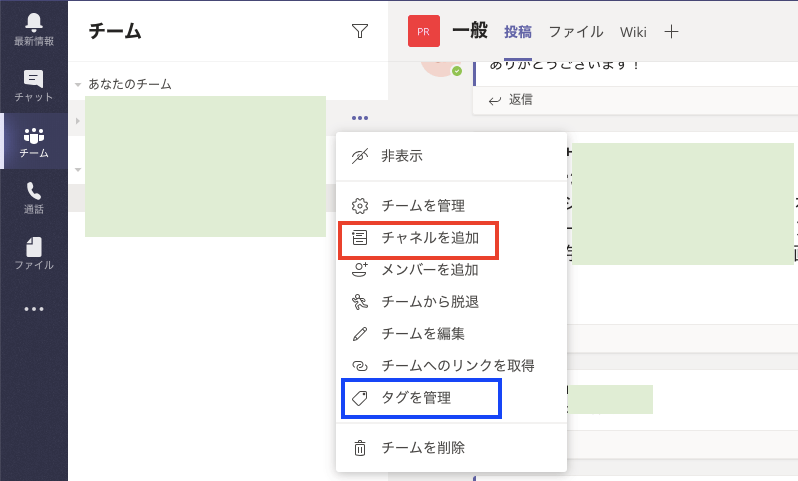This screenshot has height=481, width=798.
Task: Choose チームへのリンクを取得 menu item
Action: coord(451,366)
